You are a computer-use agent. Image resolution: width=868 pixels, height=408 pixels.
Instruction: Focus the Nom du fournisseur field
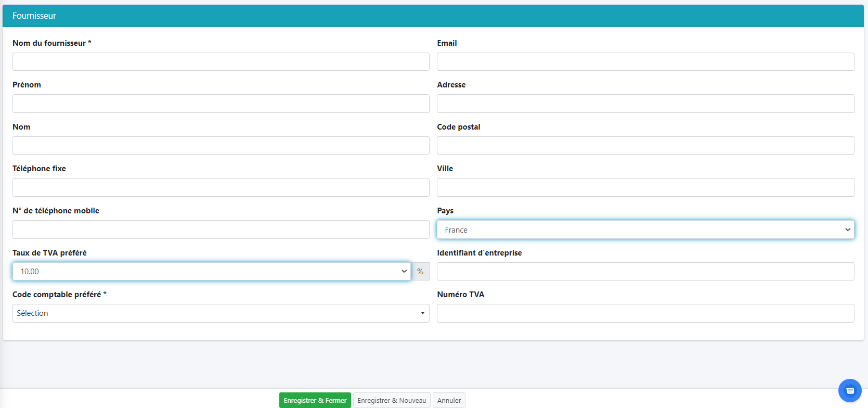tap(221, 62)
